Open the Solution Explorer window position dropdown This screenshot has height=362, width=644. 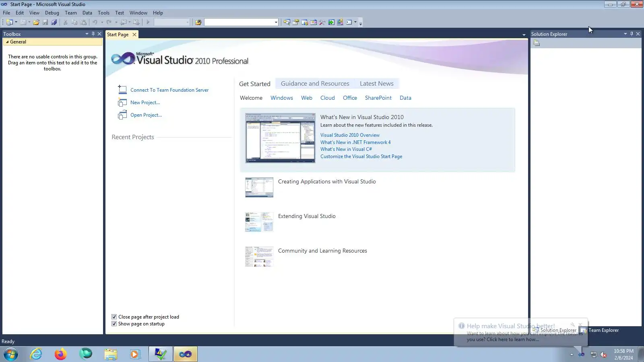625,34
